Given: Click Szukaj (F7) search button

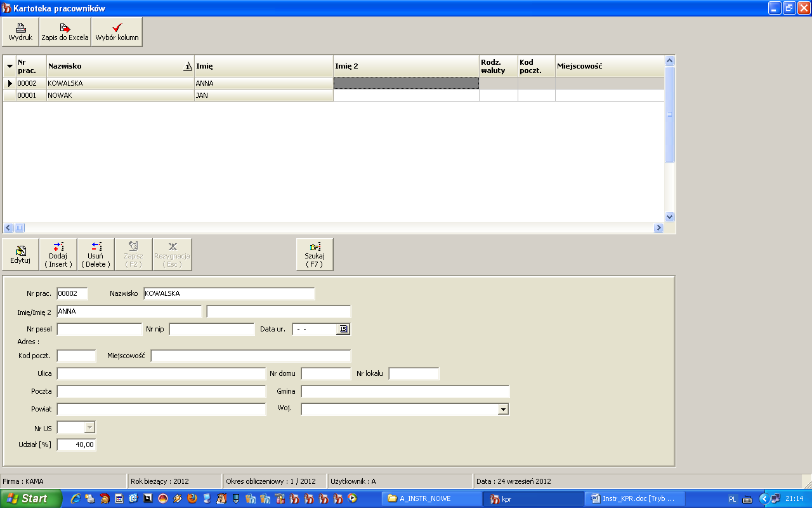Looking at the screenshot, I should point(315,255).
